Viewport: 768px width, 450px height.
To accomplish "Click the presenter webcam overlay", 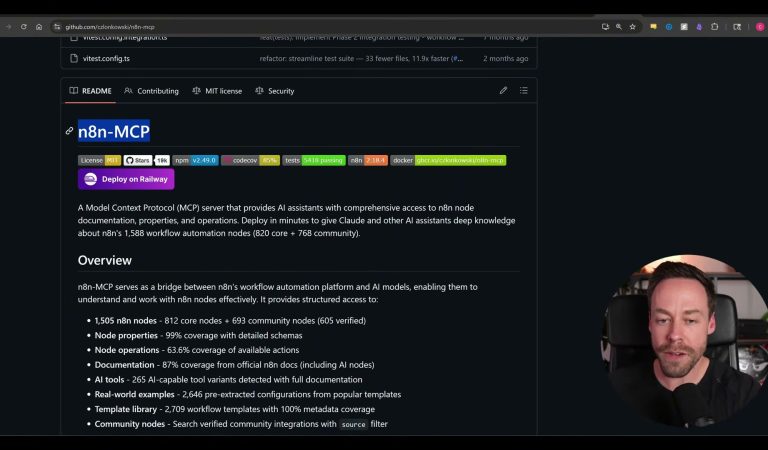I will point(684,340).
